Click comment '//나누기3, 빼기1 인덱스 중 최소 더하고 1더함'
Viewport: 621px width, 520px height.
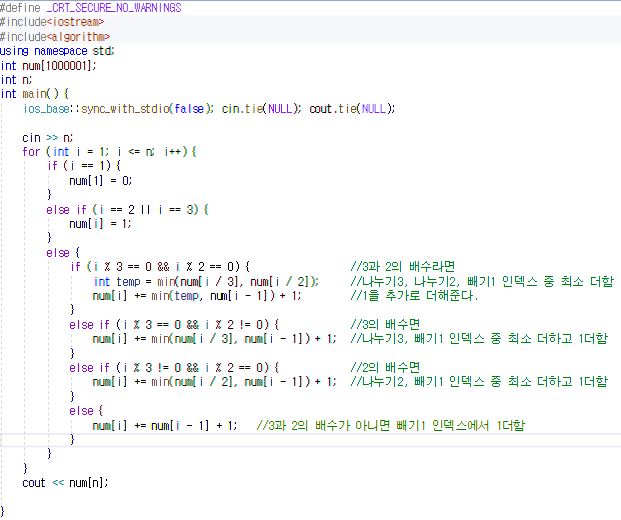[479, 339]
